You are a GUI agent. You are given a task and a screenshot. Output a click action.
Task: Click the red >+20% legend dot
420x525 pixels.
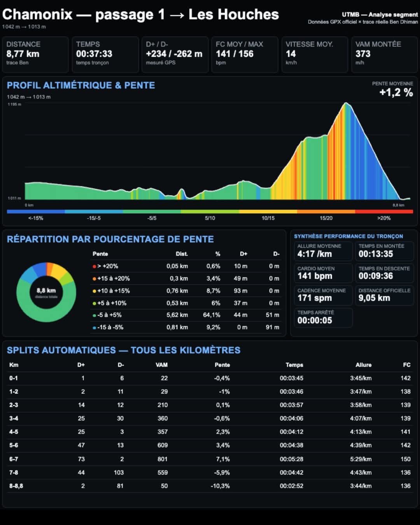point(94,266)
